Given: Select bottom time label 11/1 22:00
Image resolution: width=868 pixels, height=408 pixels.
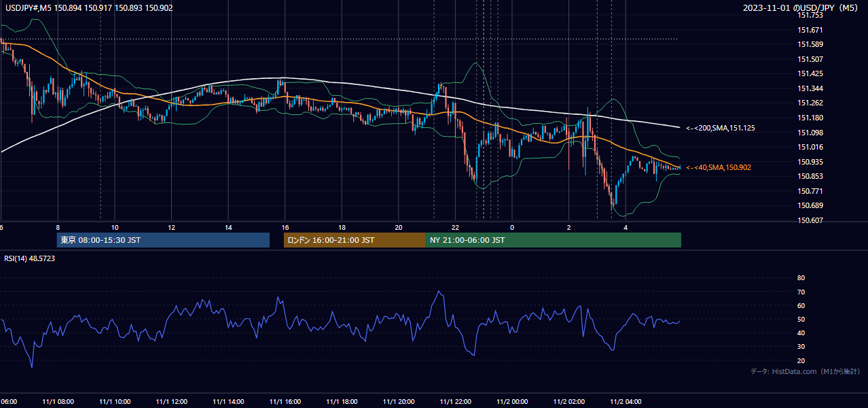Looking at the screenshot, I should 455,402.
